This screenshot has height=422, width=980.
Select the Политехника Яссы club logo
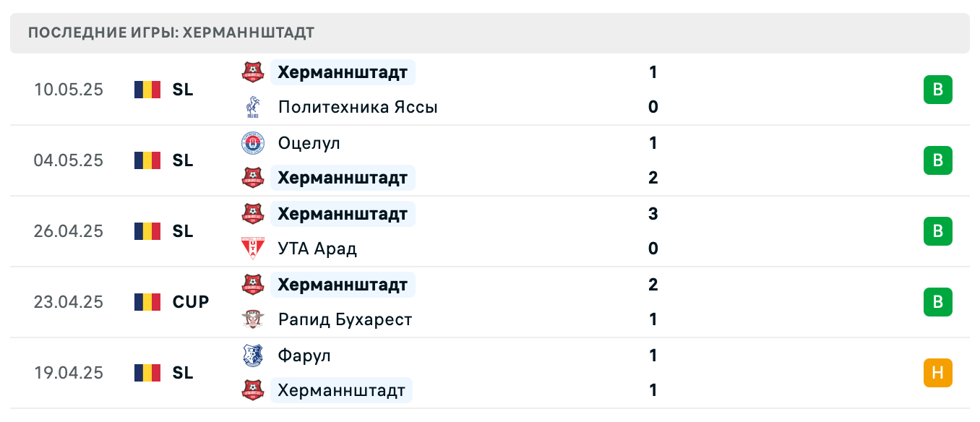[252, 106]
